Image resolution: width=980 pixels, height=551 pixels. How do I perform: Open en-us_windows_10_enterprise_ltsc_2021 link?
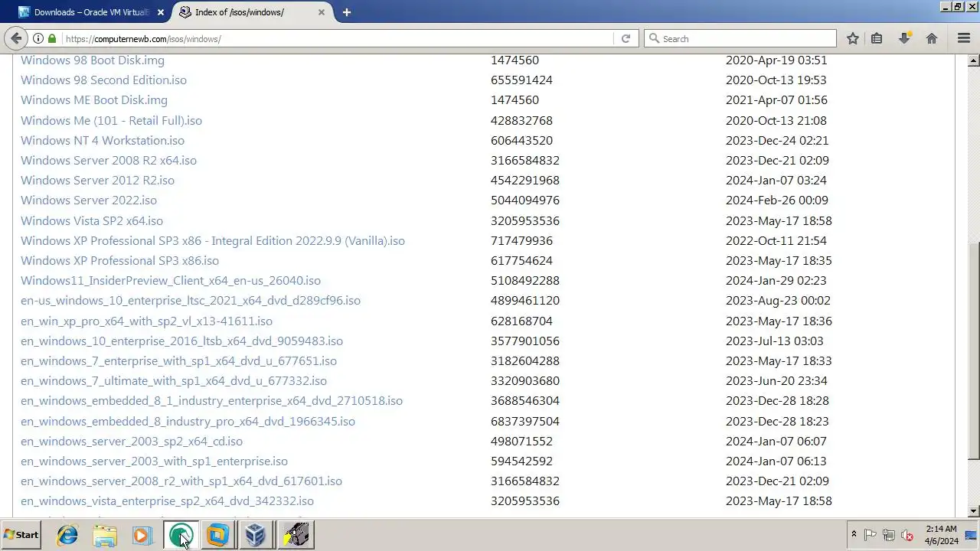(191, 300)
